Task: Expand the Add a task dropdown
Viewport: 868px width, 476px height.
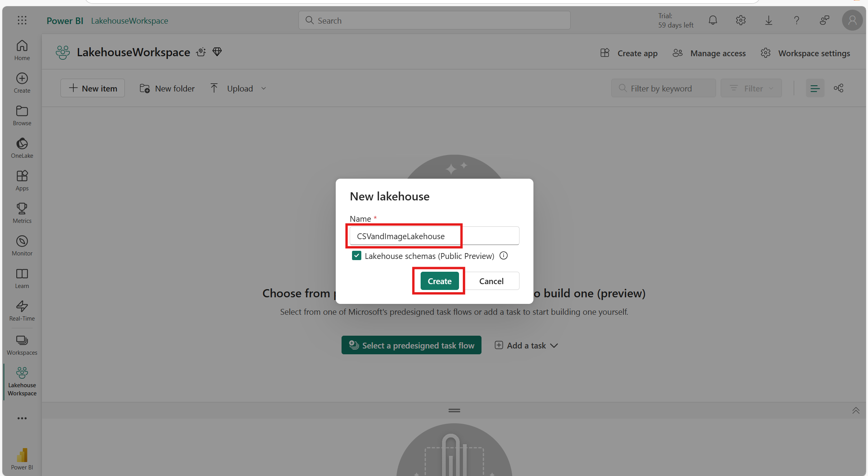Action: (x=554, y=345)
